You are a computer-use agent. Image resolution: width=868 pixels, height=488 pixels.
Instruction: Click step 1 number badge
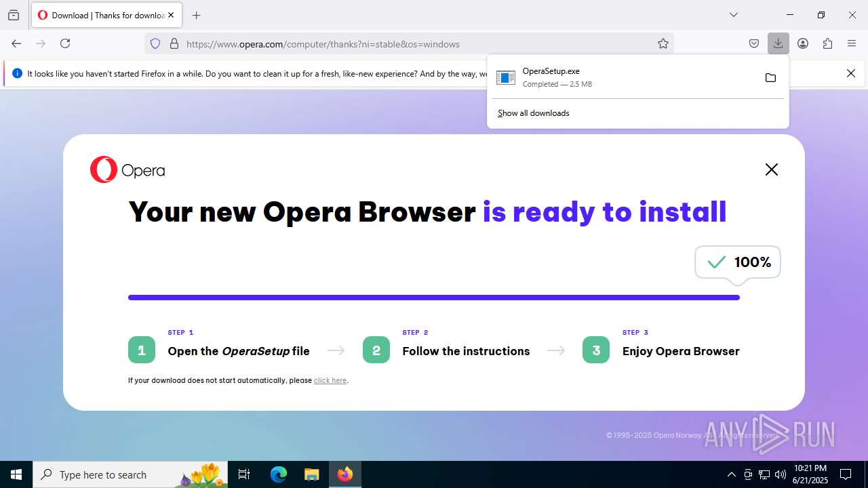click(142, 350)
